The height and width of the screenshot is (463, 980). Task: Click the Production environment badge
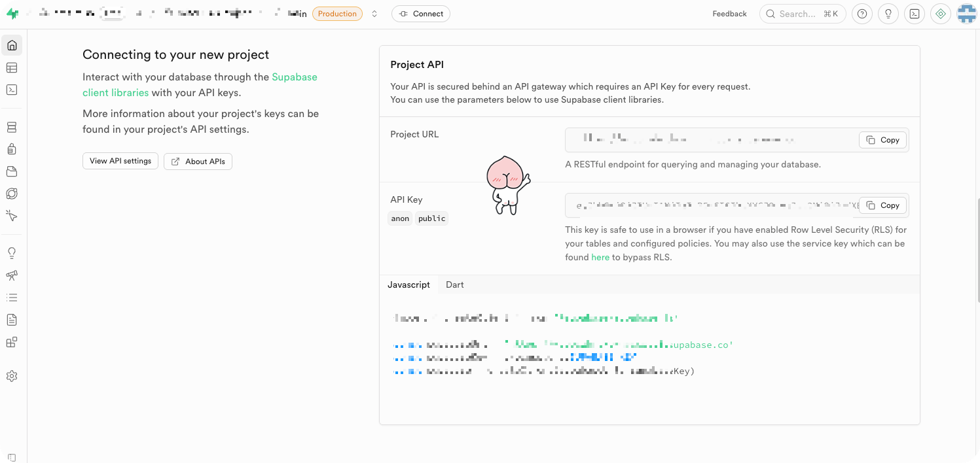(x=337, y=14)
